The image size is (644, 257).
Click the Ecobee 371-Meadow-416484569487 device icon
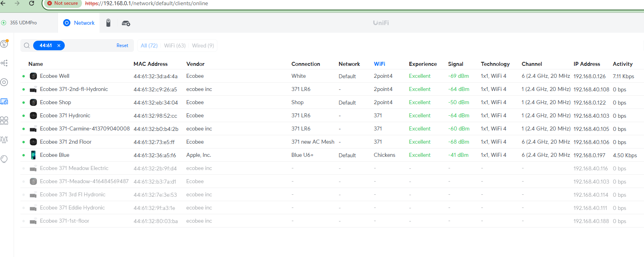click(34, 181)
